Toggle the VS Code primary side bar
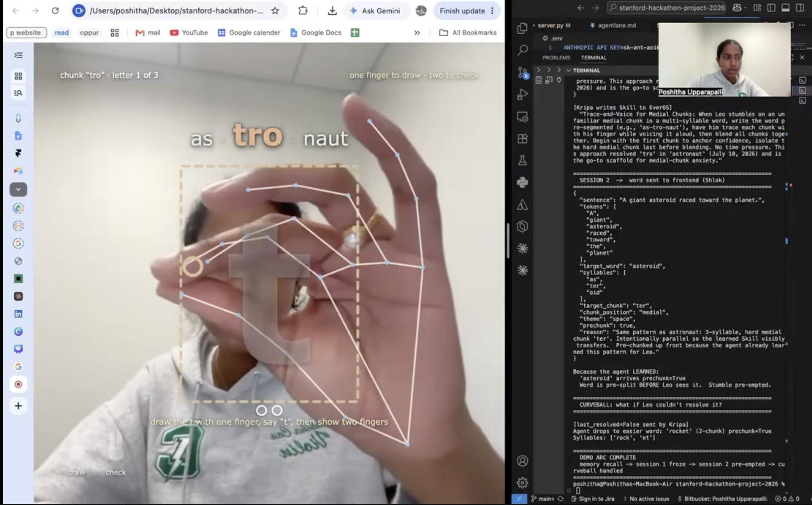Screen dimensions: 812x505 771,8
